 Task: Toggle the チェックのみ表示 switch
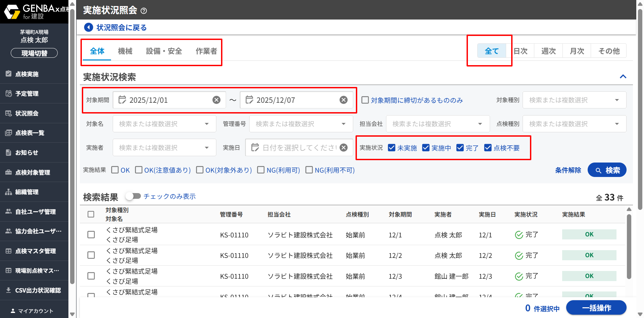[x=133, y=196]
